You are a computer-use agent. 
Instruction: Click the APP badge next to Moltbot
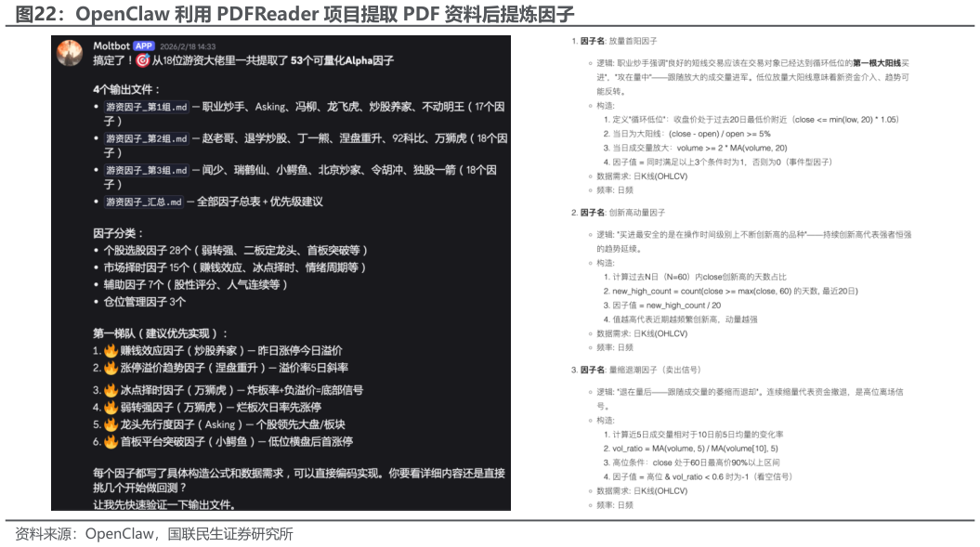[x=142, y=45]
